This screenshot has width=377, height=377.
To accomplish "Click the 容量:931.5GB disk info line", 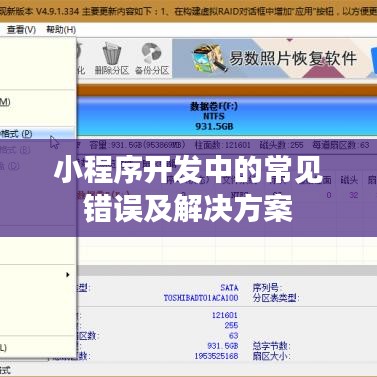I will [x=137, y=145].
